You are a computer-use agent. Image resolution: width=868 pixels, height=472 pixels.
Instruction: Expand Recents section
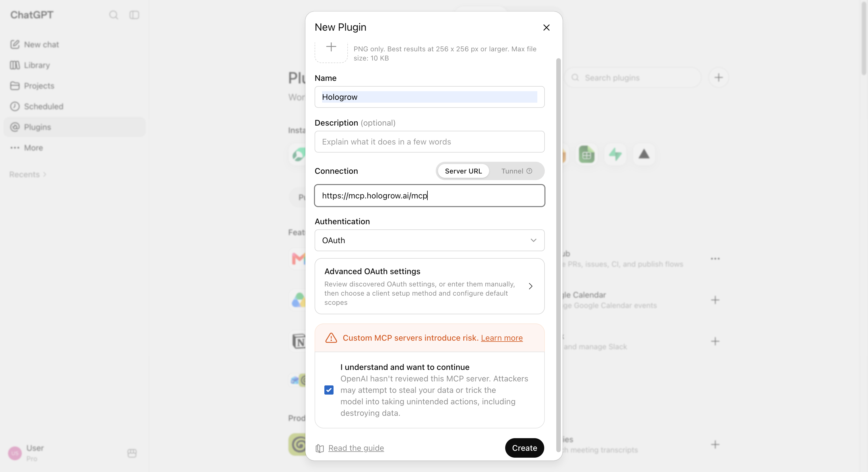(28, 174)
